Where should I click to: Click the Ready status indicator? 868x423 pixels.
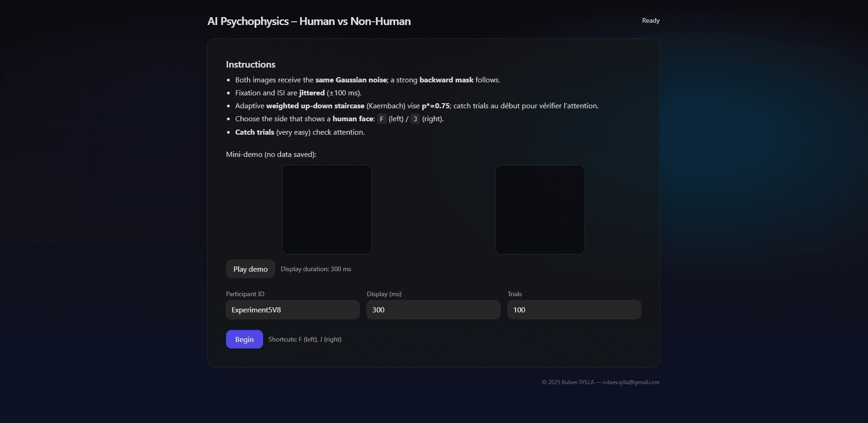[x=650, y=20]
